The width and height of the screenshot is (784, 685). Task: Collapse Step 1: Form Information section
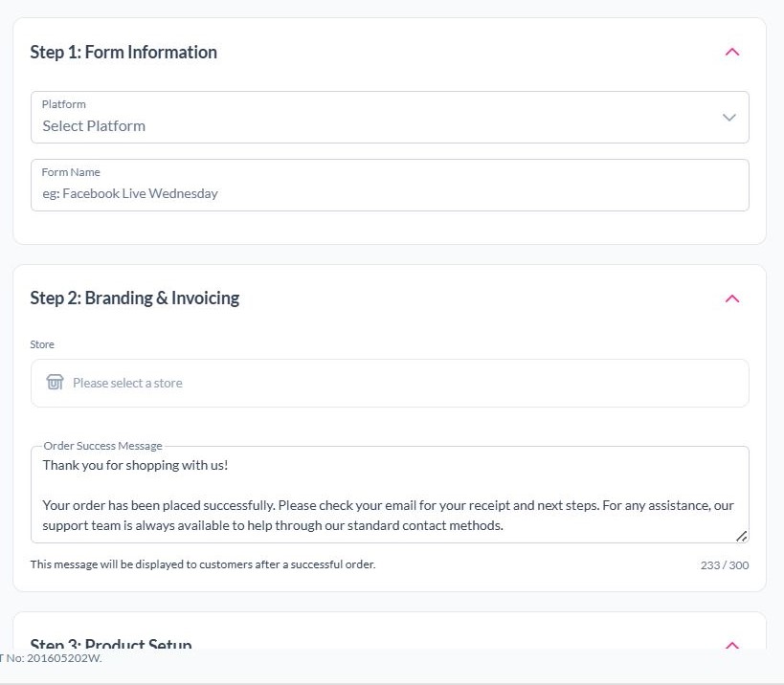[732, 52]
